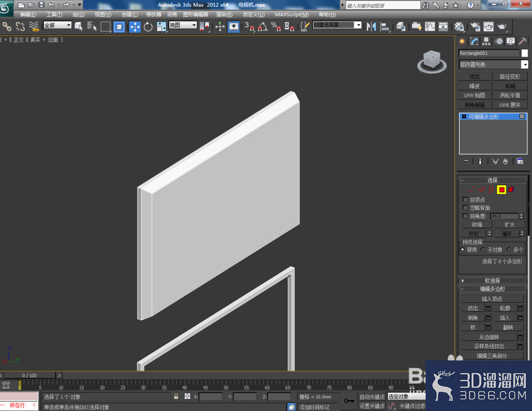Click the Rectangle001 object color swatch
The width and height of the screenshot is (532, 411).
pyautogui.click(x=525, y=53)
